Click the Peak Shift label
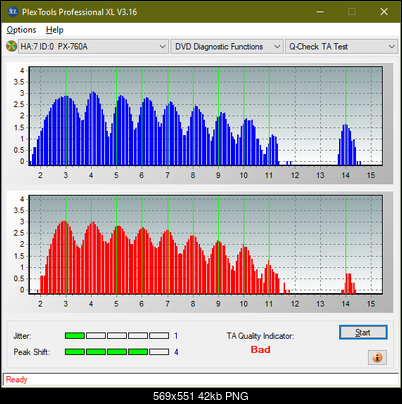 point(32,352)
